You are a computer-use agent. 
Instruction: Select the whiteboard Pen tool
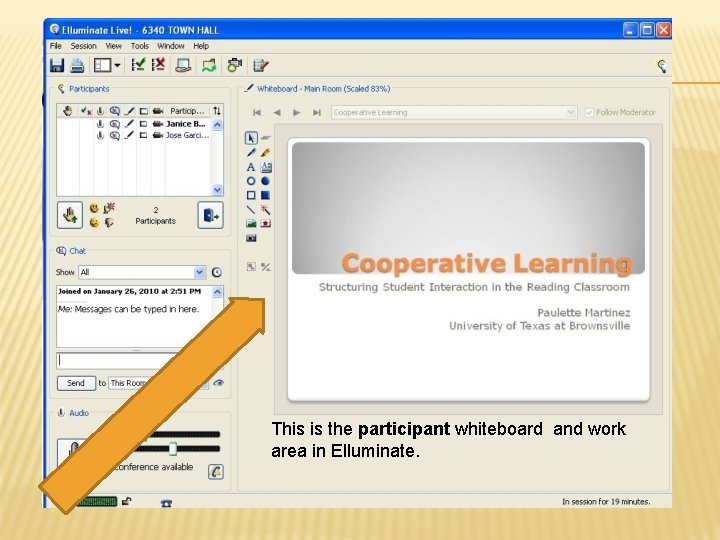(x=251, y=152)
